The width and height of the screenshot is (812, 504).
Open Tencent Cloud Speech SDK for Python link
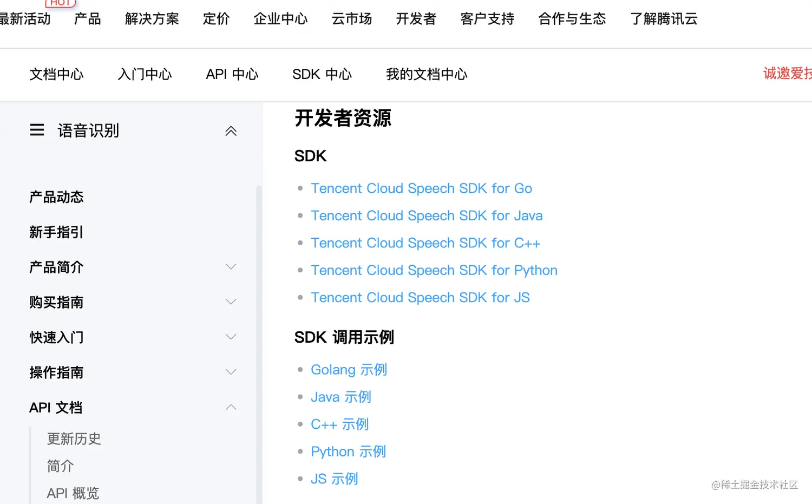434,270
